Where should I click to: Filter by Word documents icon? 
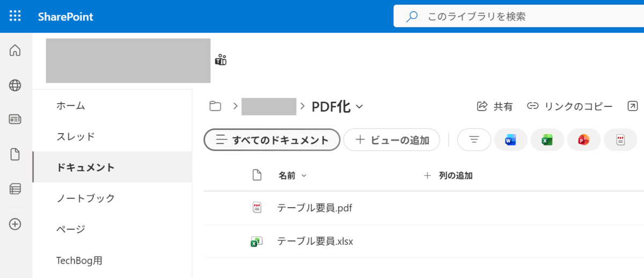(x=510, y=140)
